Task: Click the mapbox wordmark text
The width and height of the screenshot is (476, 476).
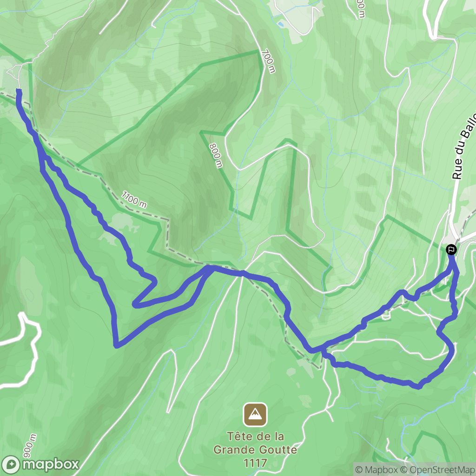Action: [51, 464]
